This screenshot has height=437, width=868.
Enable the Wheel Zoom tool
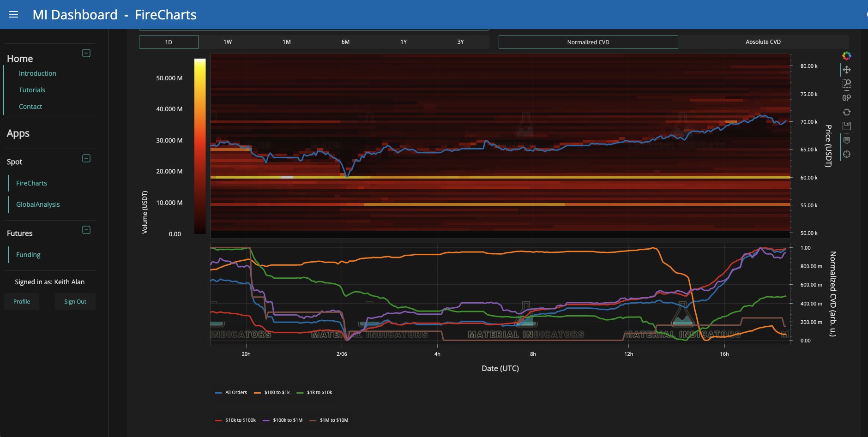(846, 98)
